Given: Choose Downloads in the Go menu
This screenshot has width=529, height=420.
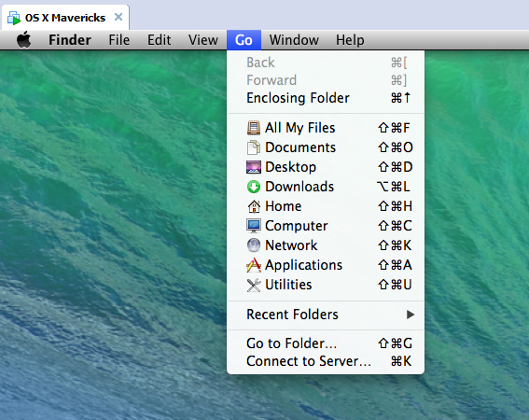Looking at the screenshot, I should click(x=326, y=187).
